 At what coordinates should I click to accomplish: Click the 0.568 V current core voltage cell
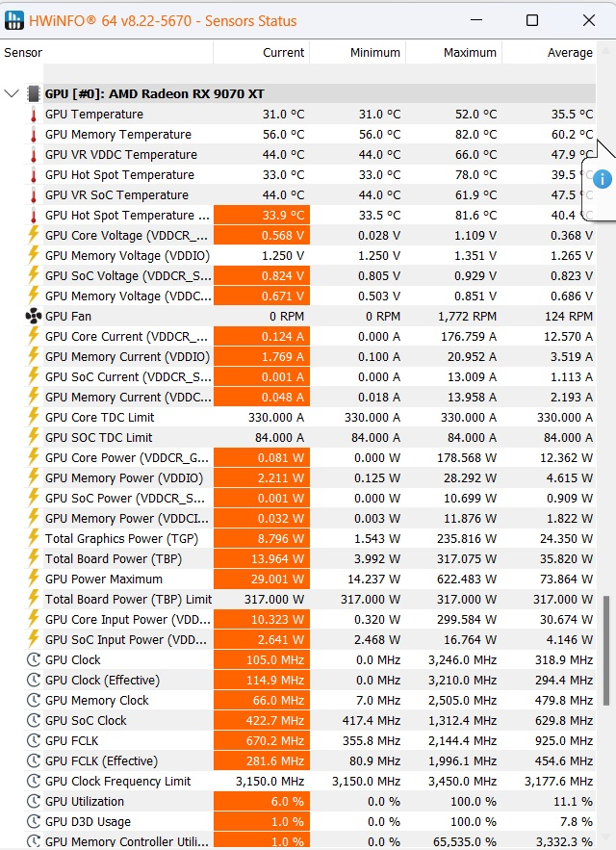tap(262, 235)
